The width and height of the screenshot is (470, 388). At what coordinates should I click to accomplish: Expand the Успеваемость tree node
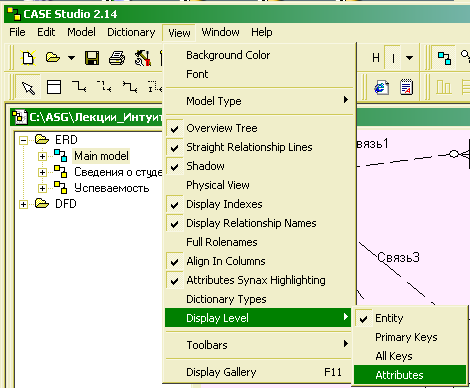pyautogui.click(x=42, y=188)
